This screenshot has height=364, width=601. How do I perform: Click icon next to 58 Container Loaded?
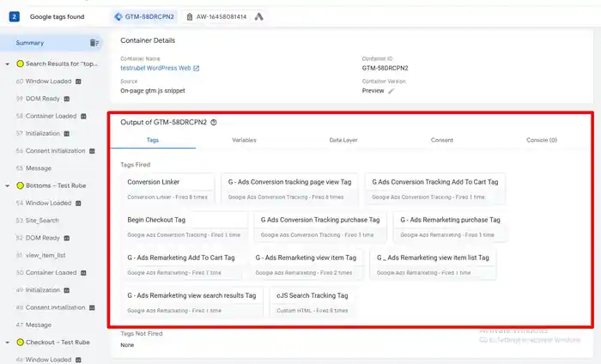click(83, 116)
